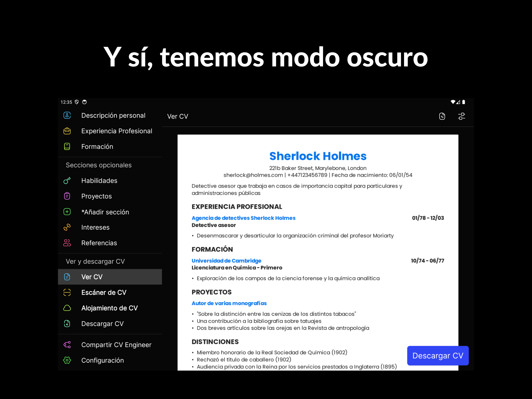Click the Alojamiento de CV cloud icon
This screenshot has height=399, width=532.
[67, 308]
